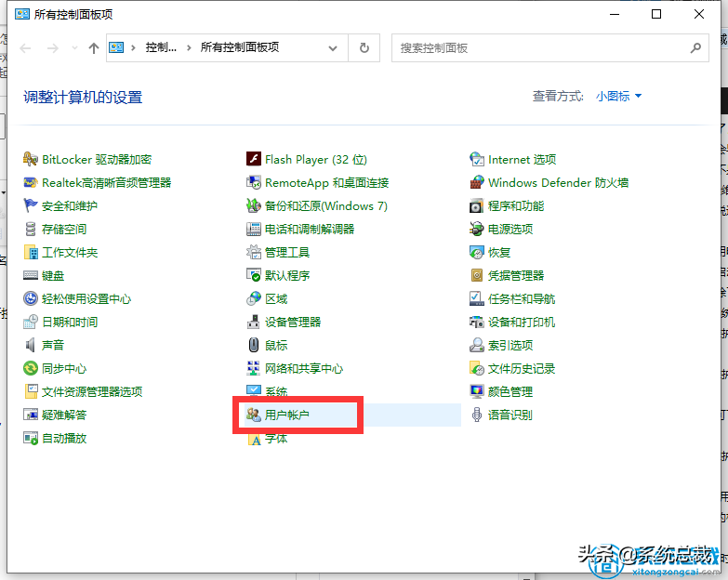Click the back navigation arrow
Image resolution: width=728 pixels, height=580 pixels.
click(x=25, y=47)
